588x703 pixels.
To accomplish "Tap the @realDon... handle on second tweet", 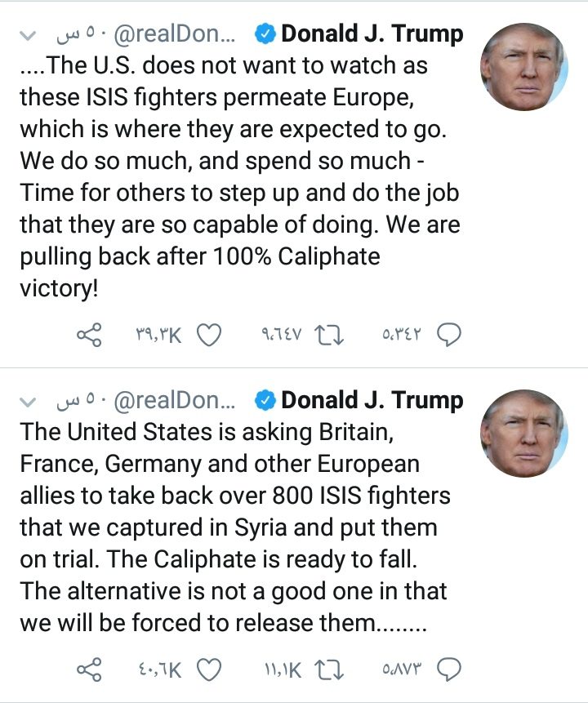I will [176, 401].
